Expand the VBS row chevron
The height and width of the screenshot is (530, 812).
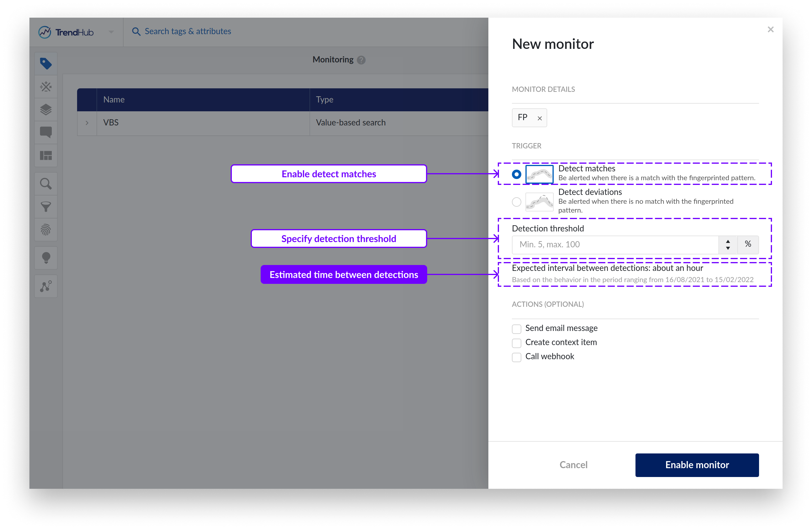tap(87, 123)
